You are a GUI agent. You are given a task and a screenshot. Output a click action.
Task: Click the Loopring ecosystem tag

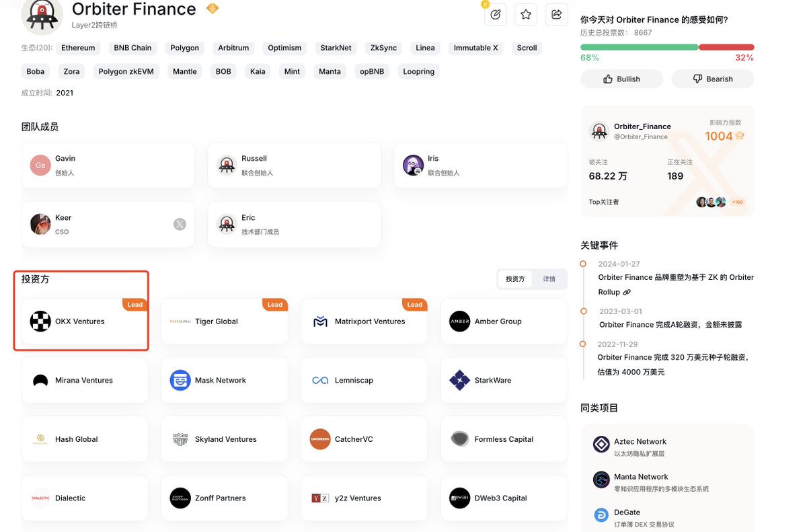point(419,71)
